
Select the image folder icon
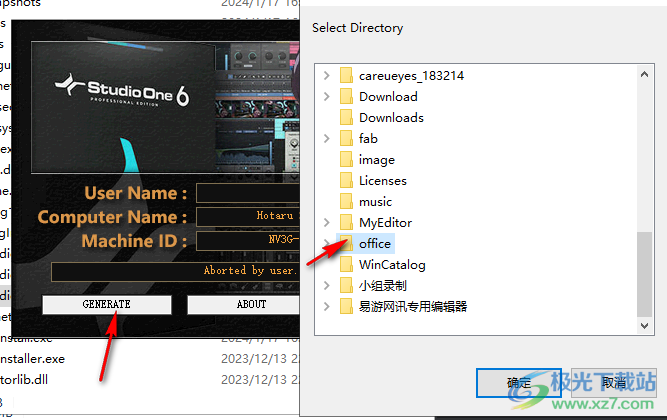346,160
